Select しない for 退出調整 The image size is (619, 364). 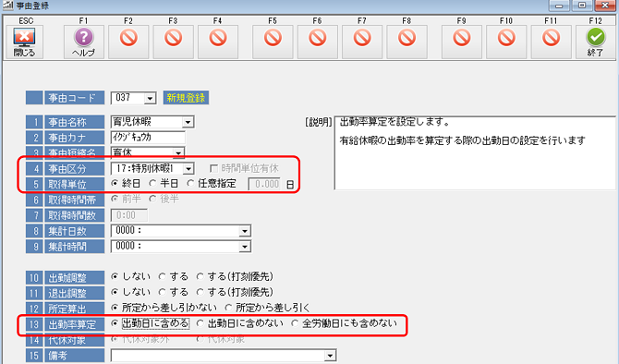coord(115,292)
